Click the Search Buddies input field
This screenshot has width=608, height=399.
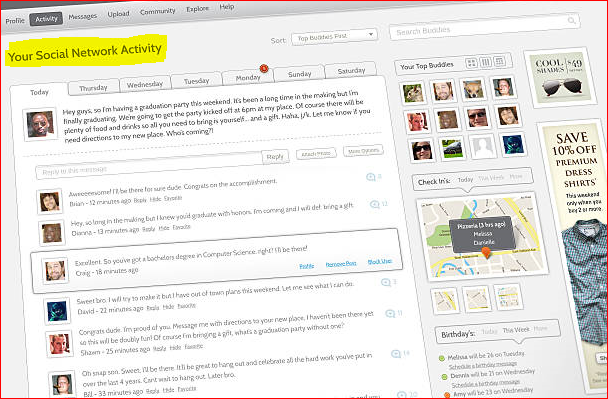[x=484, y=27]
